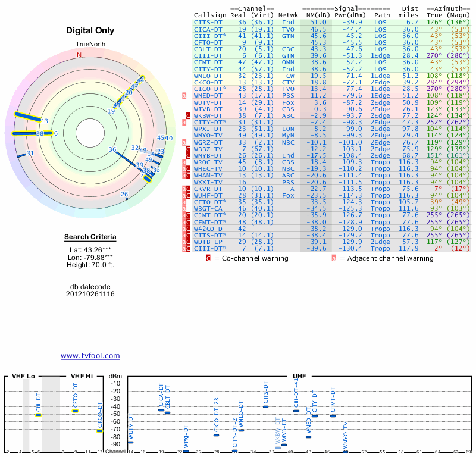The height and width of the screenshot is (457, 476).
Task: Click the co-channel warning icon beside WBBZ-TV
Action: point(189,149)
